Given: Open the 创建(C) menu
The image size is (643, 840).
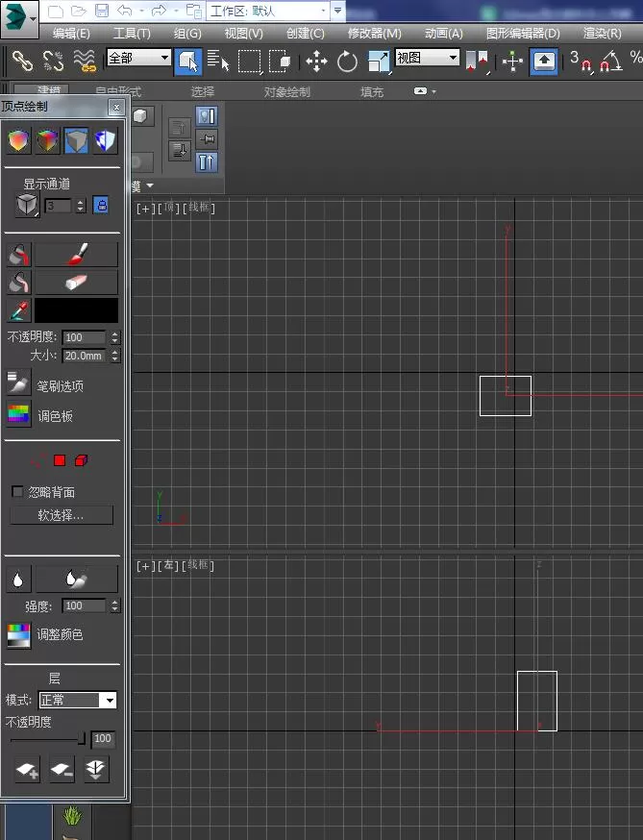Looking at the screenshot, I should pyautogui.click(x=306, y=34).
